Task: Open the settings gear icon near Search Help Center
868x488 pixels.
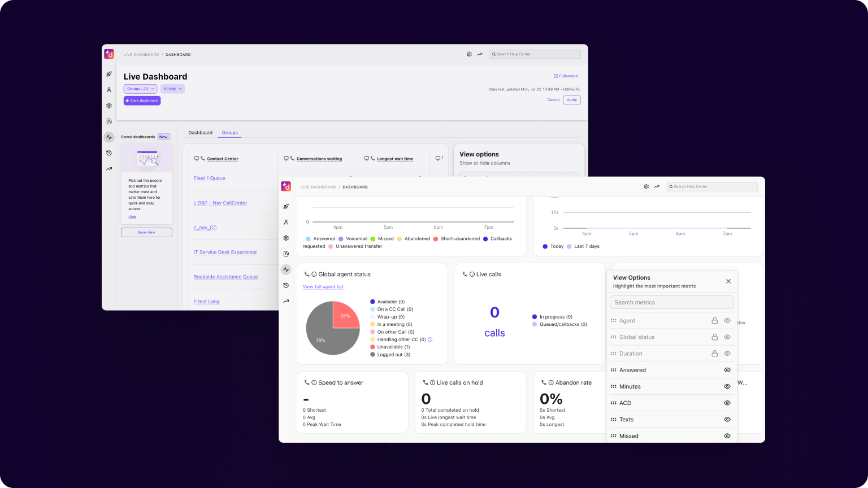Action: point(469,54)
